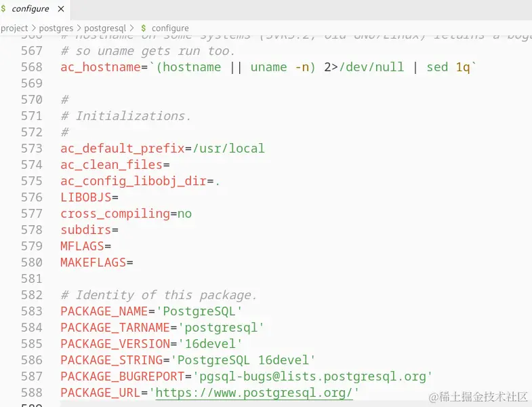
Task: Click the 'PostgreSQL' string on line 583
Action: coord(199,311)
